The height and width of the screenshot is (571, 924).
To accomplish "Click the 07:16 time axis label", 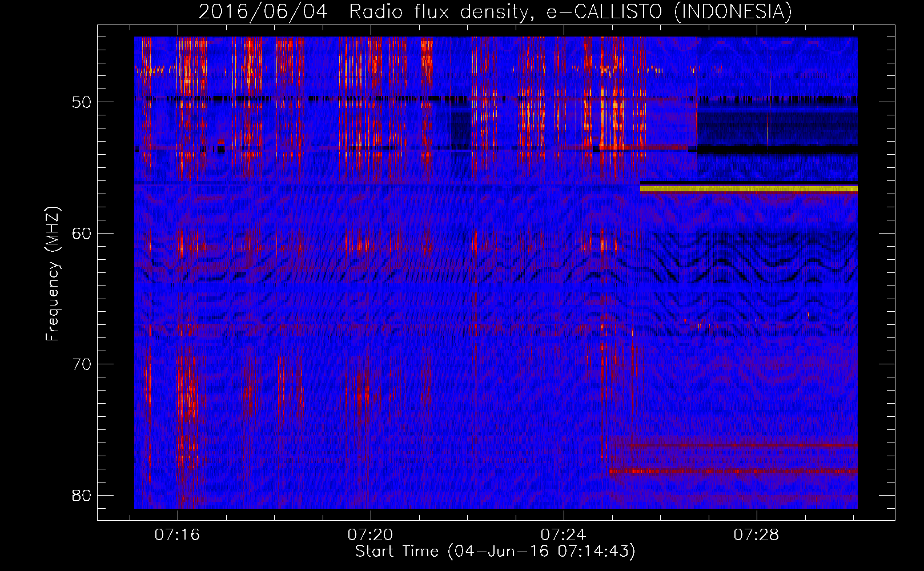I will click(178, 535).
